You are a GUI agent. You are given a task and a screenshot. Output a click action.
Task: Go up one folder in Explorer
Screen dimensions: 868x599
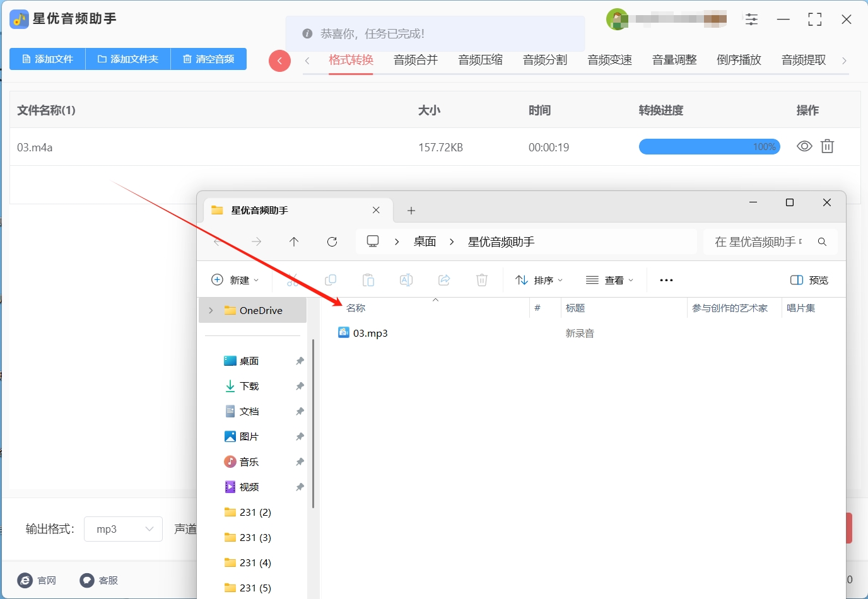[294, 241]
